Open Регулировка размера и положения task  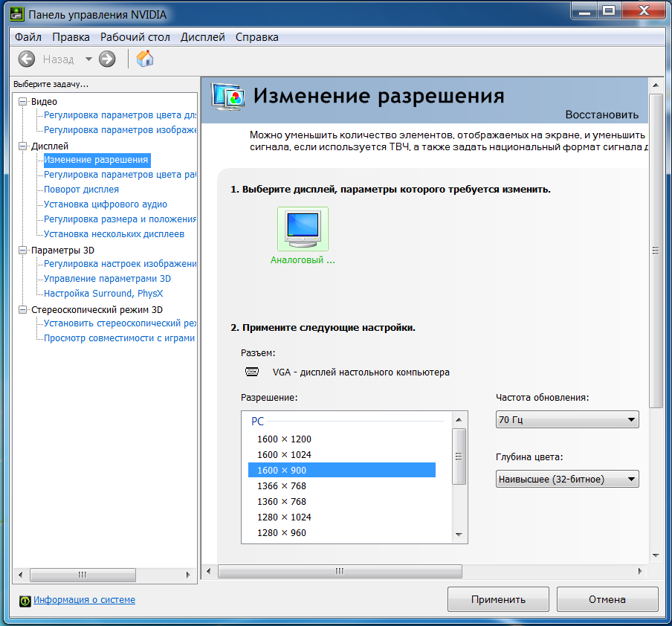(x=120, y=219)
